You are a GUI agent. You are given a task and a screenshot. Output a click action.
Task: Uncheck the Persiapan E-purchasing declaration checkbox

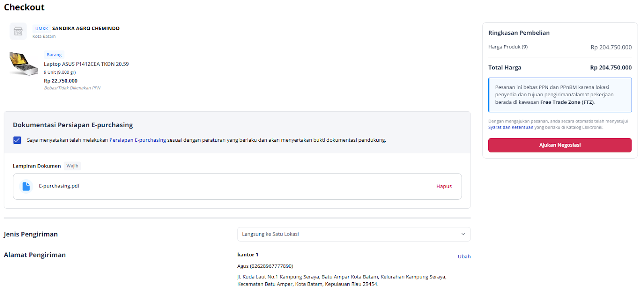(17, 140)
